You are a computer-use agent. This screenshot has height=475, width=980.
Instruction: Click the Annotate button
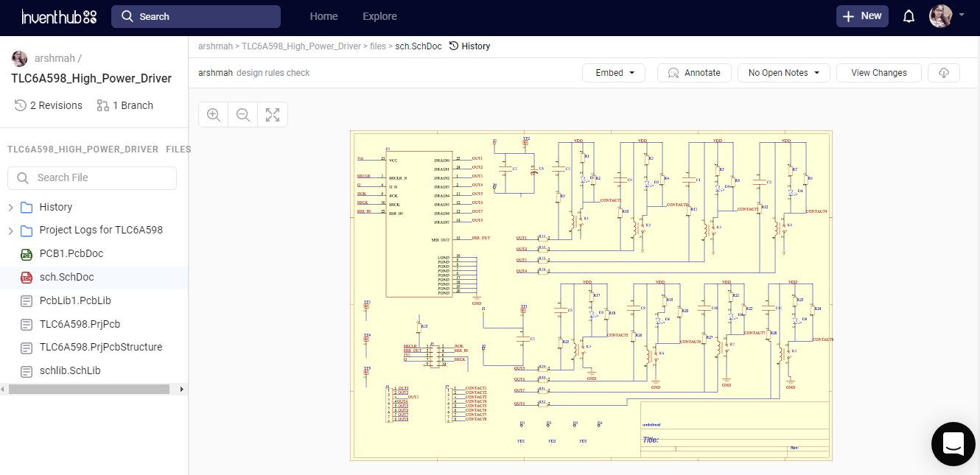(694, 73)
